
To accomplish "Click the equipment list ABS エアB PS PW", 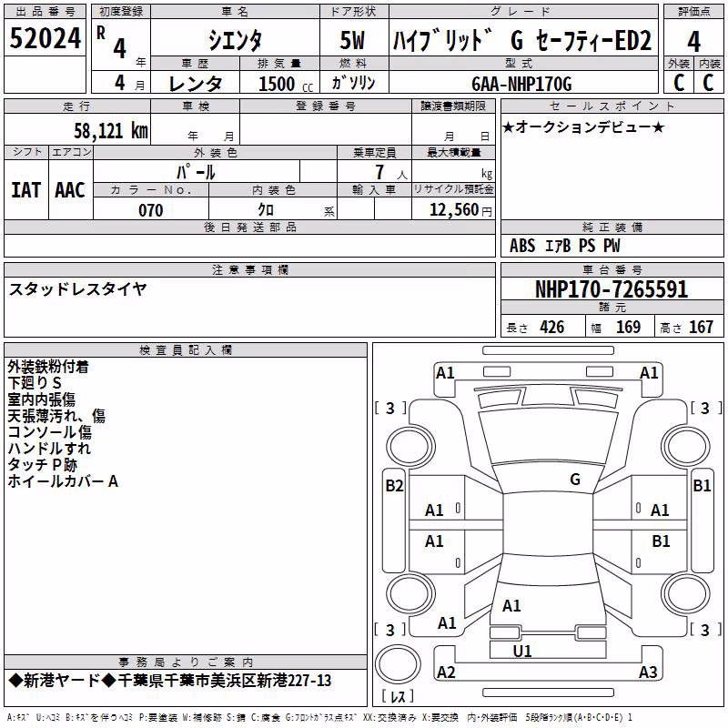I will [x=564, y=246].
